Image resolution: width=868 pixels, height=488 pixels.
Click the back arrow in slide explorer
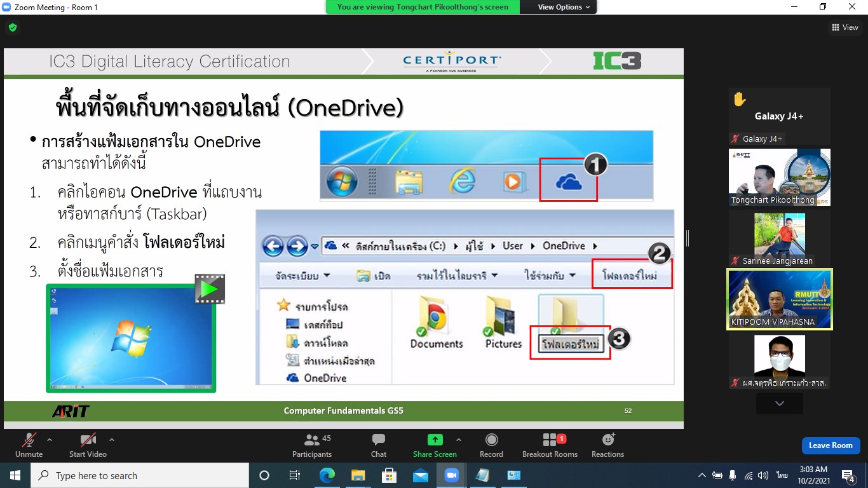coord(273,246)
